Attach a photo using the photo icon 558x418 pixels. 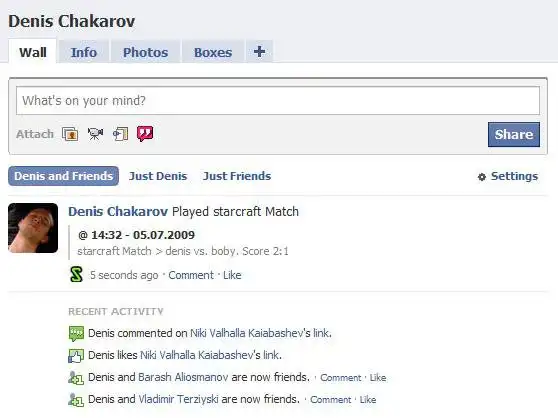[70, 134]
